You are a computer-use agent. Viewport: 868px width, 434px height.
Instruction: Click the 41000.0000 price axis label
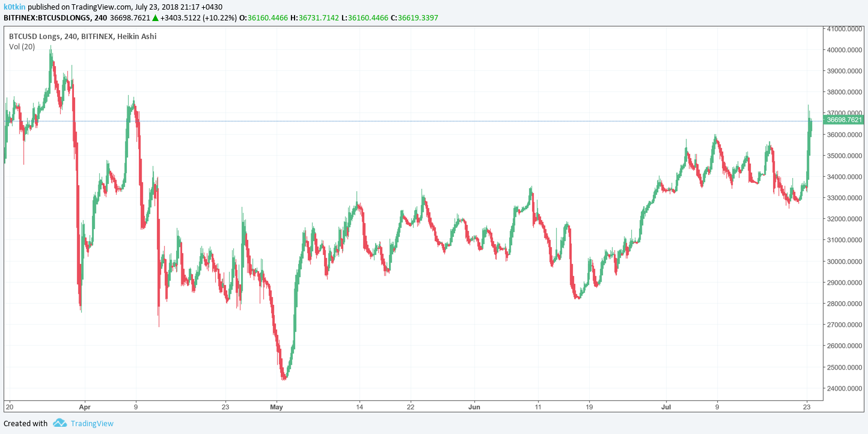pyautogui.click(x=845, y=29)
